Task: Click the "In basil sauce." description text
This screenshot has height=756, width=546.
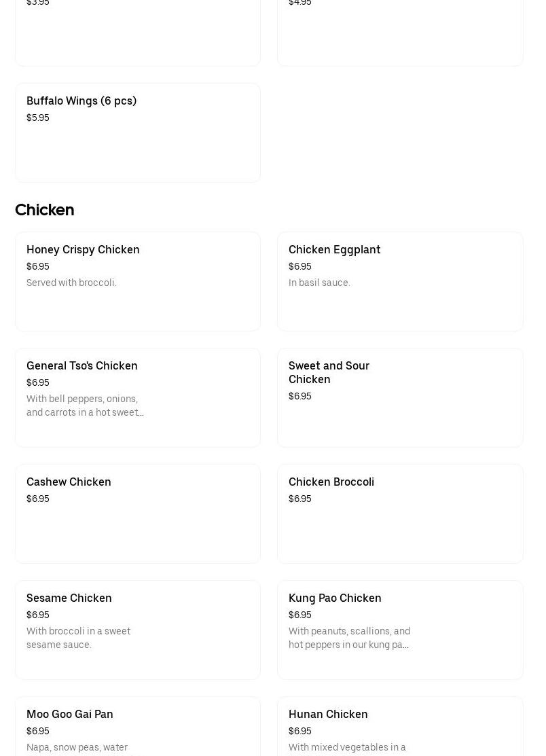Action: [319, 283]
